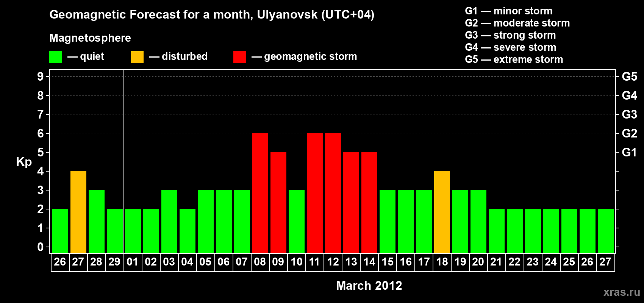Click the '— disturbed' legend label
This screenshot has height=303, width=644.
pyautogui.click(x=178, y=56)
